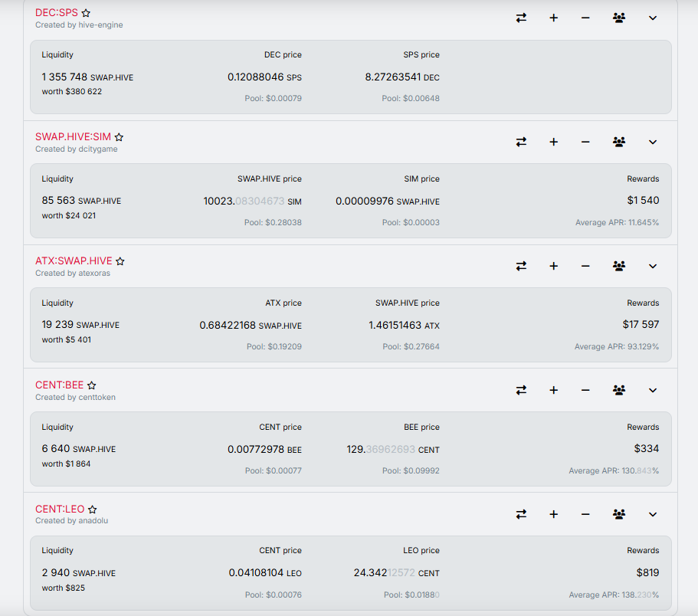Click swap icon for DEC:SPS pool
The height and width of the screenshot is (616, 698).
click(521, 18)
